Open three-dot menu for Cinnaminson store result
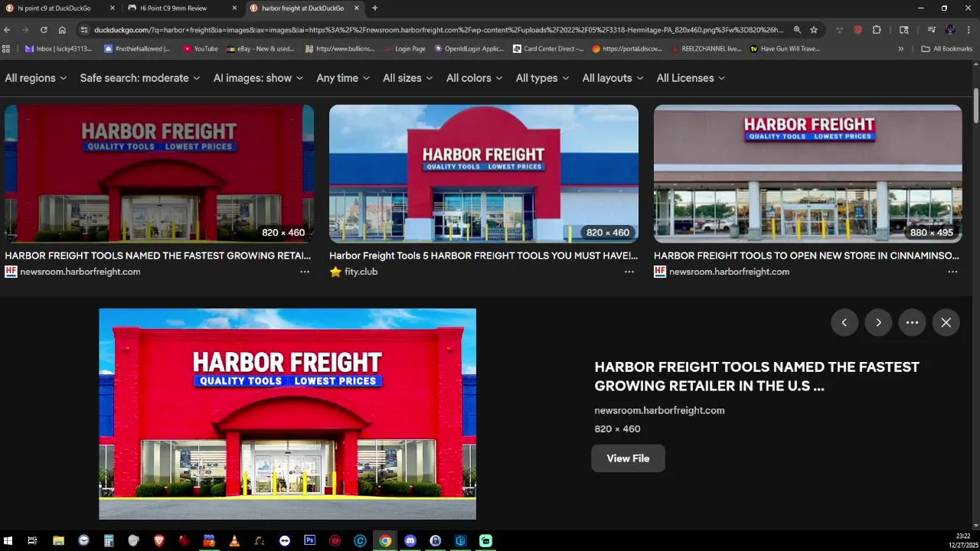Image resolution: width=980 pixels, height=551 pixels. point(952,272)
